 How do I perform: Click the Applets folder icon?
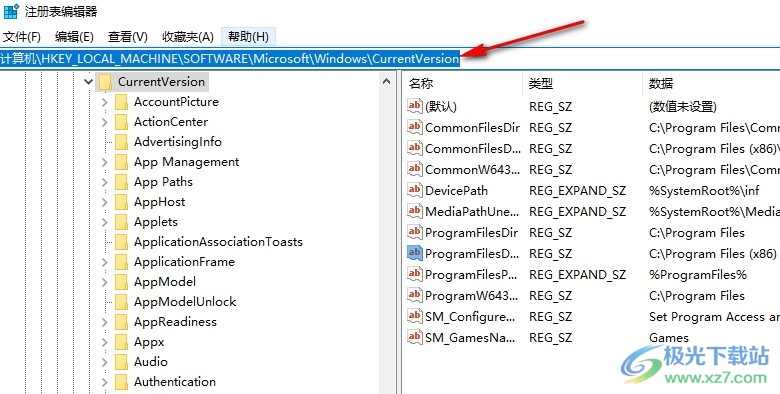click(121, 222)
